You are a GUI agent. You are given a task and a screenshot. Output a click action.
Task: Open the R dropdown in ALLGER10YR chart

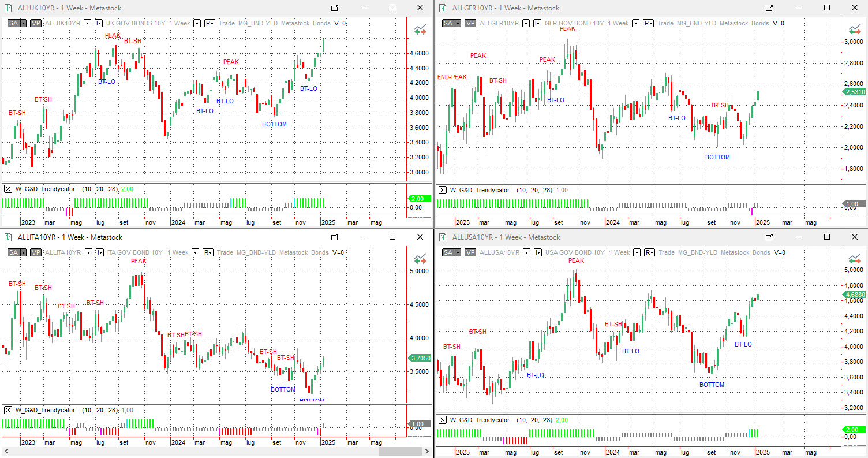pyautogui.click(x=649, y=23)
